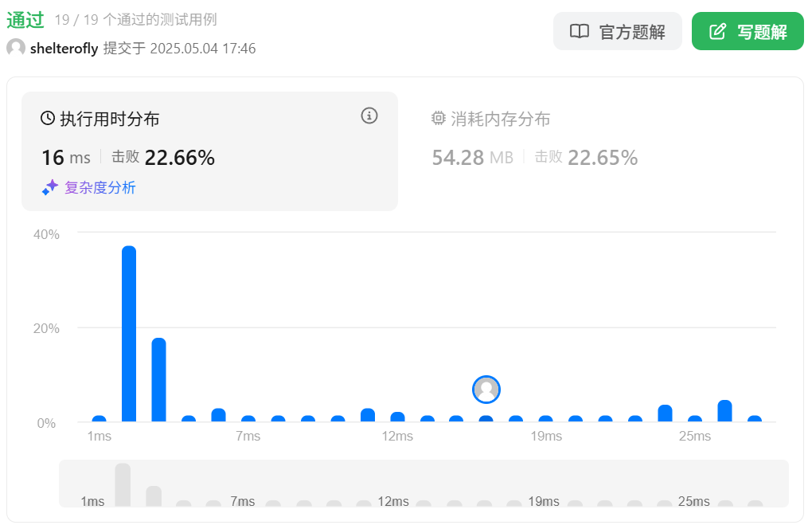The image size is (812, 529).
Task: Click the user avatar marker on the chart
Action: (486, 390)
